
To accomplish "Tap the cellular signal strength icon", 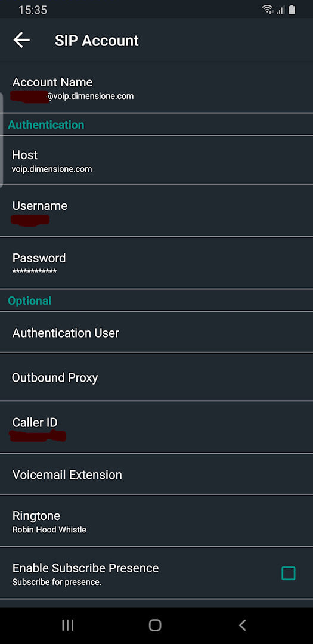I will [x=281, y=10].
